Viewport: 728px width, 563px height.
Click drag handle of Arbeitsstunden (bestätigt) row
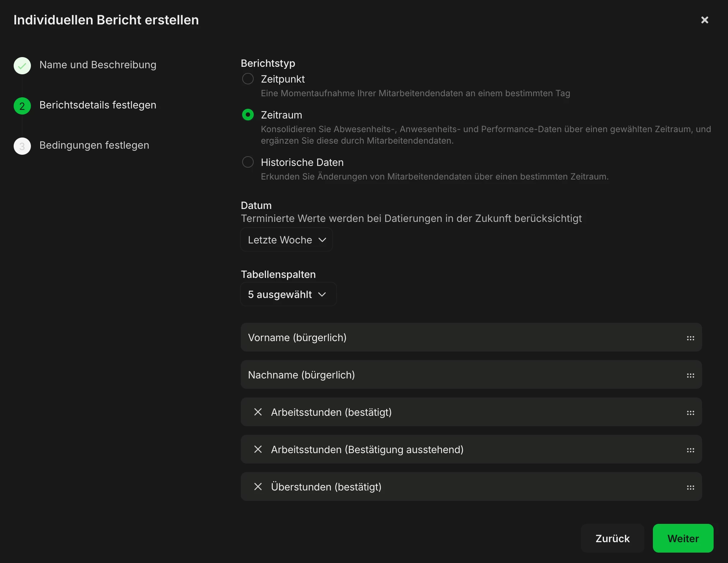(x=690, y=413)
